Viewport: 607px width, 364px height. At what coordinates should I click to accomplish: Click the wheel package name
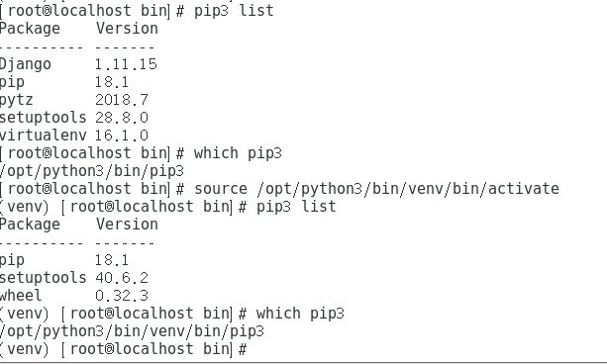(x=21, y=296)
